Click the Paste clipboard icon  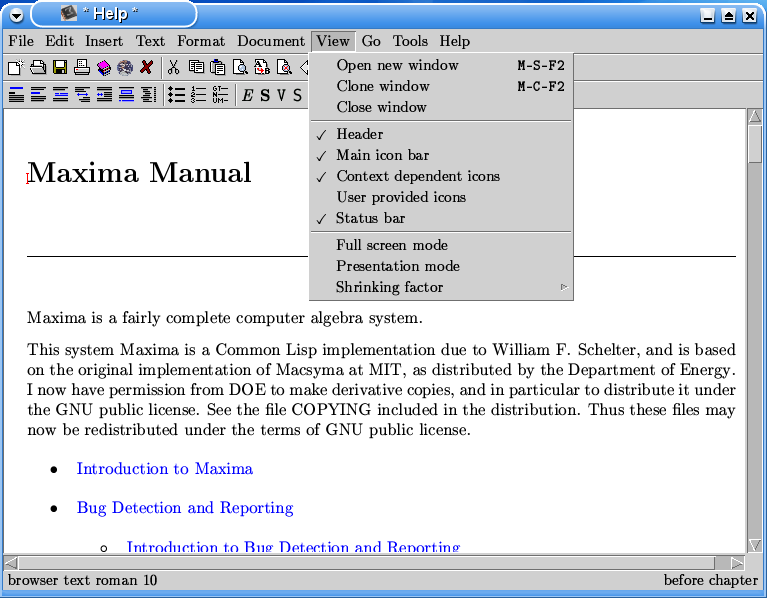coord(218,67)
